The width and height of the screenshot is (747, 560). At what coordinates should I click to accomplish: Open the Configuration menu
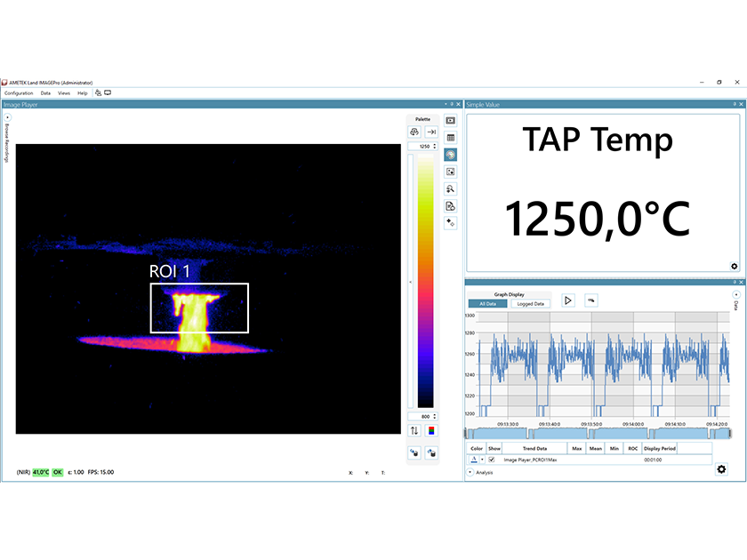(18, 92)
